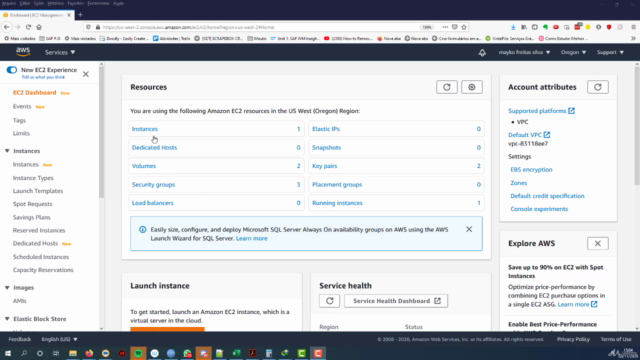Open Volumes resource link

tap(144, 166)
